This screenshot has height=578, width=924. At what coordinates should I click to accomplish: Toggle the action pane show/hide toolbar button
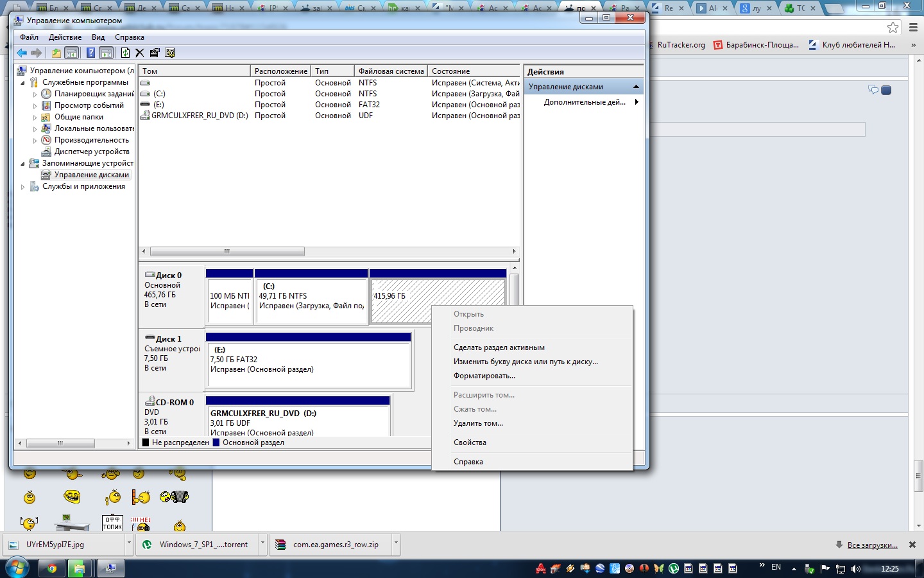pyautogui.click(x=107, y=53)
